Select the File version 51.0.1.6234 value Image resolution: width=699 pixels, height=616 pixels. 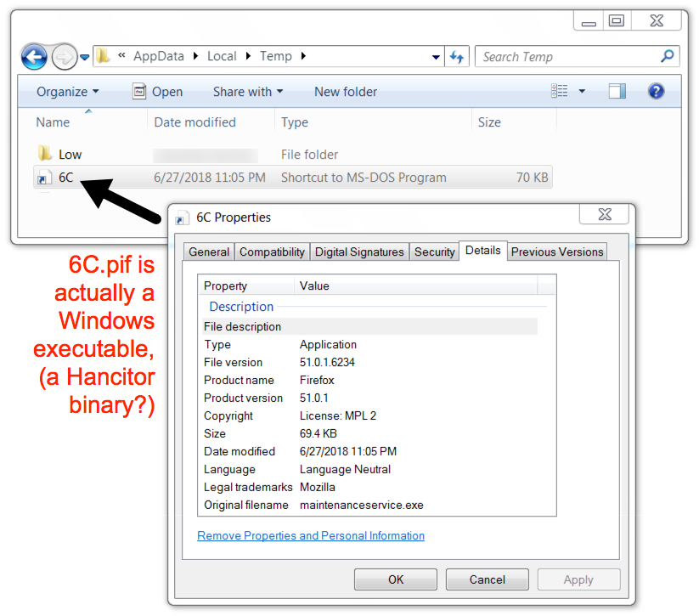tap(327, 362)
